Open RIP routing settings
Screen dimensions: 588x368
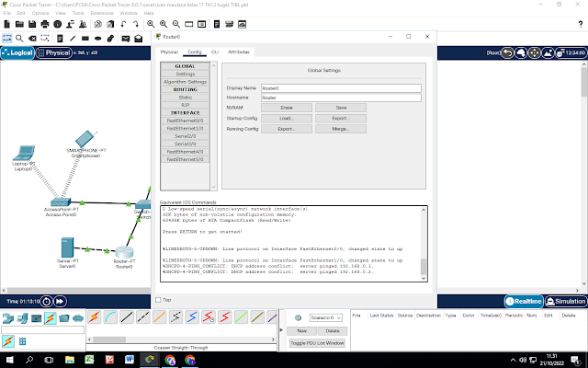click(185, 105)
